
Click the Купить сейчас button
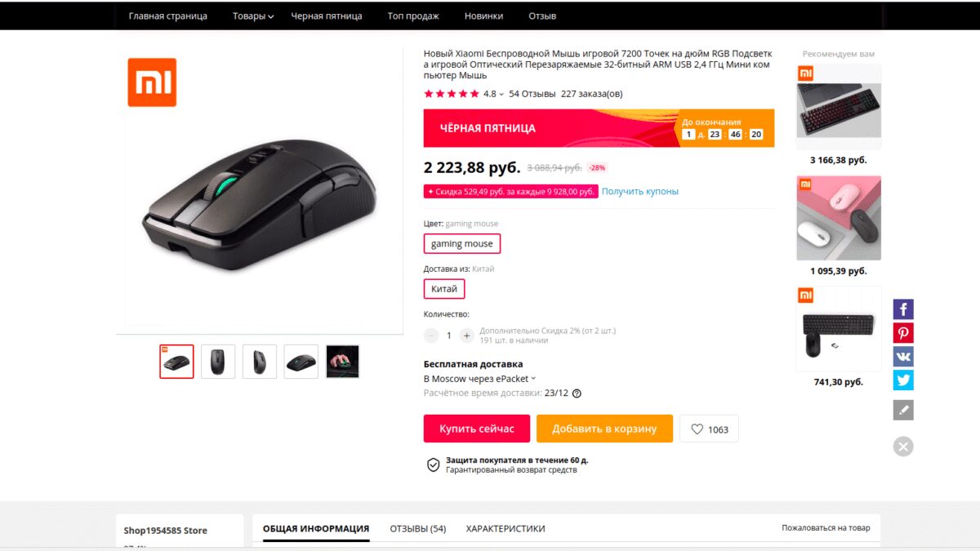tap(477, 429)
